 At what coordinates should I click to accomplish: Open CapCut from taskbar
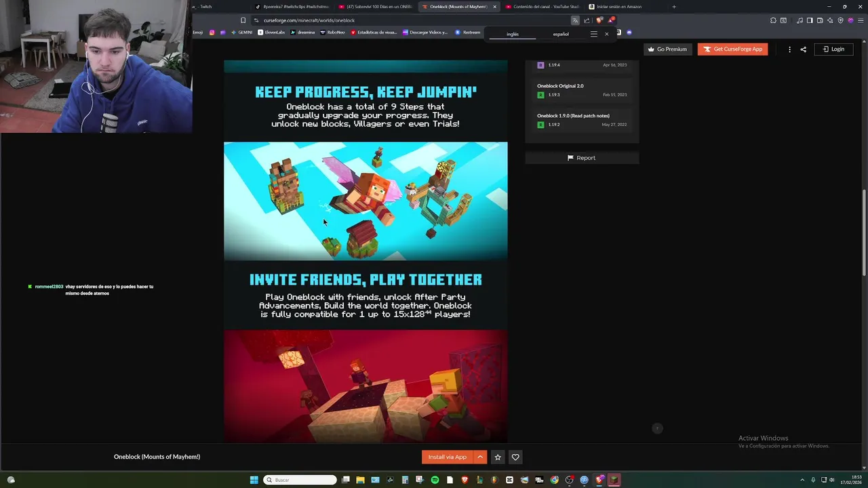(509, 480)
